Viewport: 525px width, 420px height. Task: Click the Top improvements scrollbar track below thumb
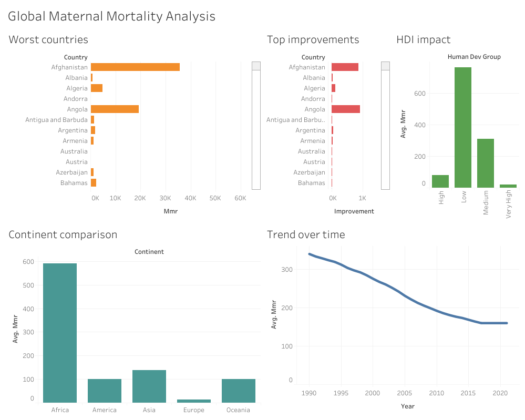[385, 130]
